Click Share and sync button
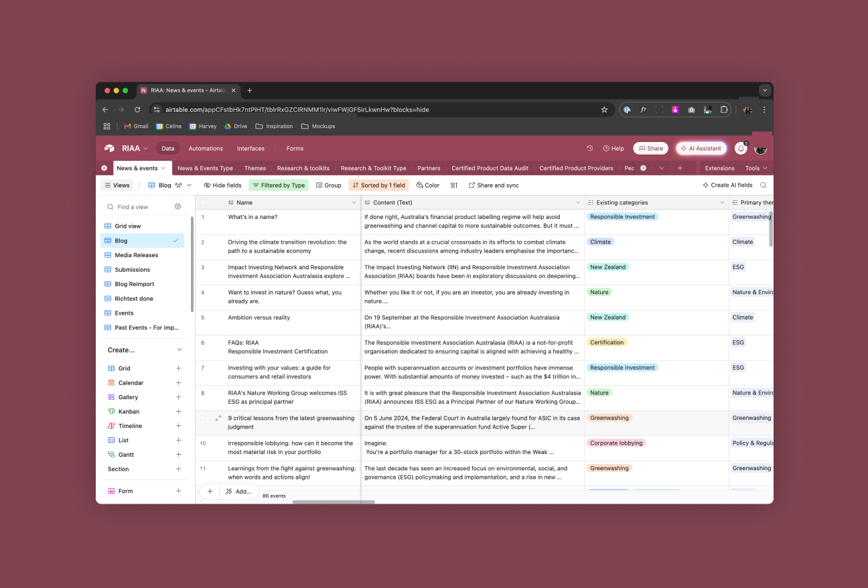Screen dimensions: 868x588 (494, 186)
